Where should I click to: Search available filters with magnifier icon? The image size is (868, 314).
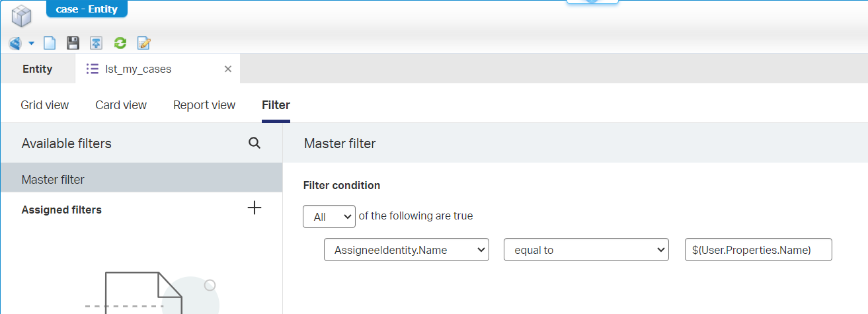tap(255, 143)
